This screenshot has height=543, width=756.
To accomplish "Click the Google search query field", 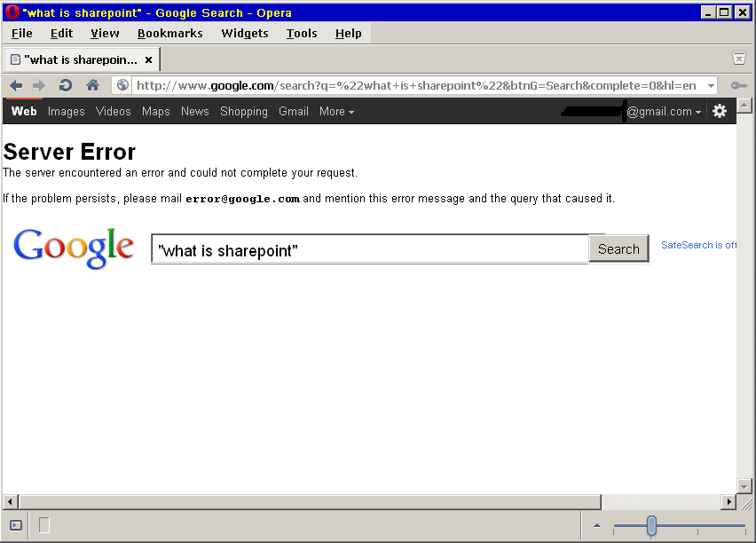I will (x=370, y=249).
